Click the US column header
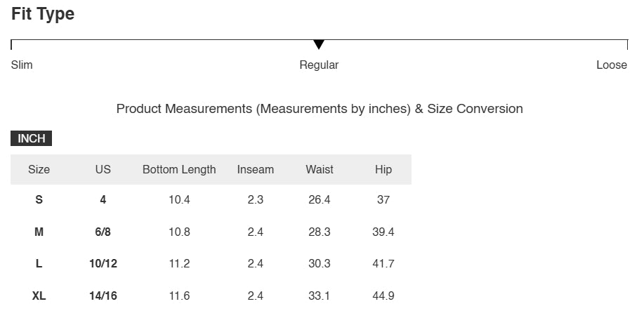Screen dimensions: 644x318 103,169
